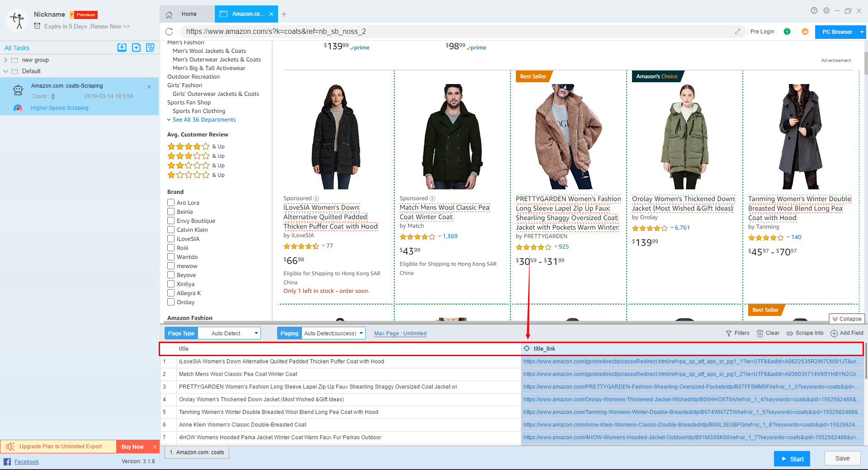Click the Start button

(x=792, y=459)
